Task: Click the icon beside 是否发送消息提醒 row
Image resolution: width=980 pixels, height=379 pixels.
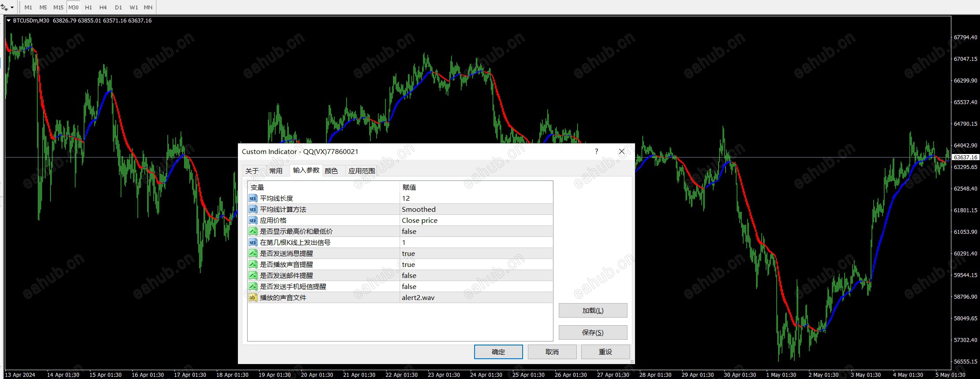Action: [x=252, y=254]
